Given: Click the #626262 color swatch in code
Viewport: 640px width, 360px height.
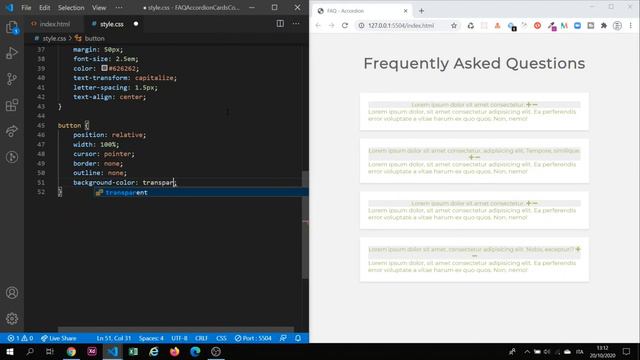Looking at the screenshot, I should click(104, 68).
